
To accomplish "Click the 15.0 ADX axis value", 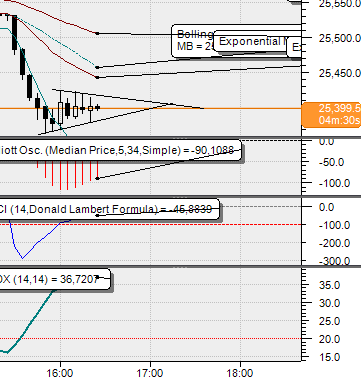I will click(329, 357).
